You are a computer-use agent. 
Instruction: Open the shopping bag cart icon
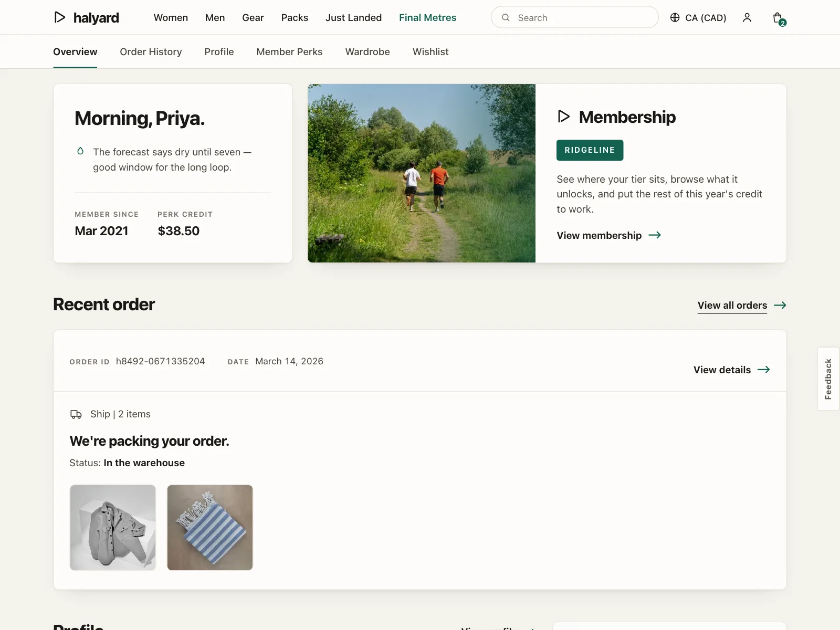779,18
